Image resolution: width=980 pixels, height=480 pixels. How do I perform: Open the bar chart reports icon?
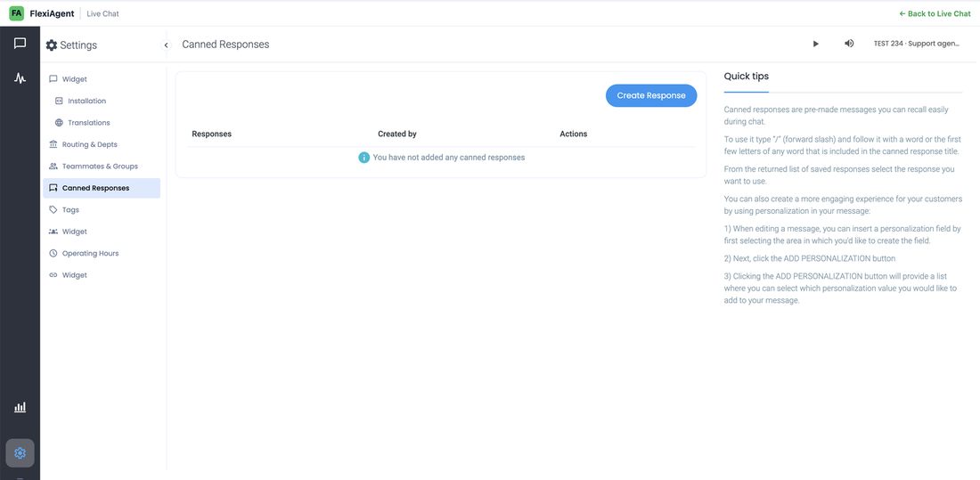(x=20, y=407)
